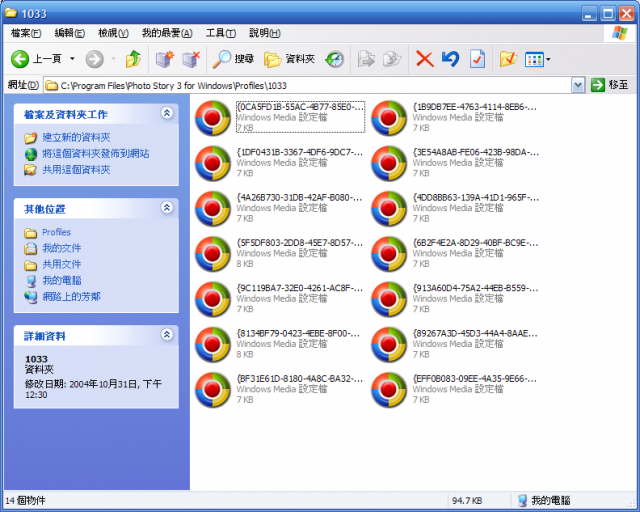
Task: Open the Back history dropdown arrow
Action: coord(72,59)
